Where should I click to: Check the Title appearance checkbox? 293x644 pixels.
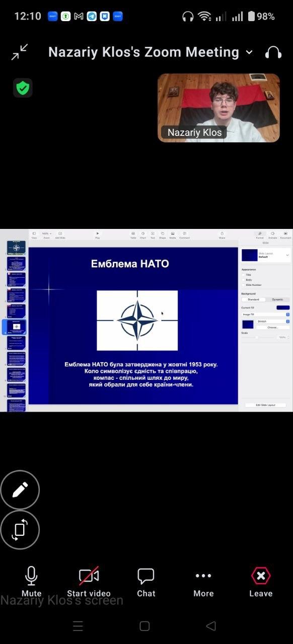(243, 275)
